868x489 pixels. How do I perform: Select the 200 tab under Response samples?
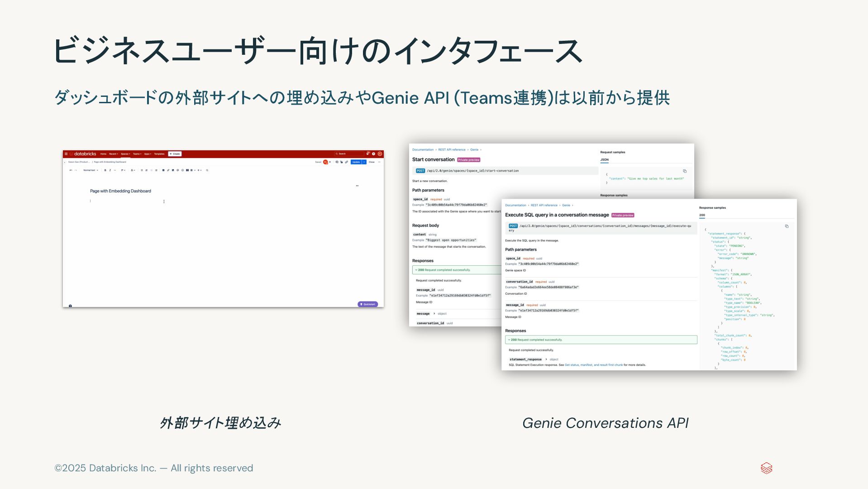[x=702, y=216]
